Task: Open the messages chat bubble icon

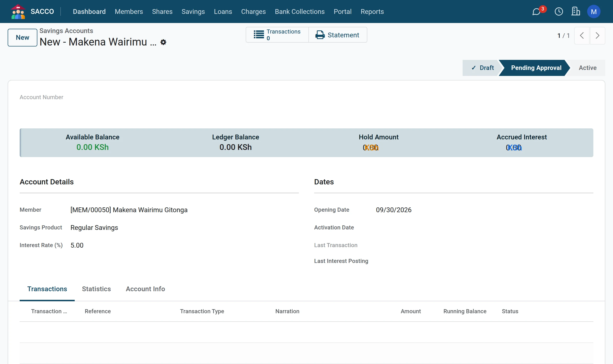Action: click(x=536, y=11)
